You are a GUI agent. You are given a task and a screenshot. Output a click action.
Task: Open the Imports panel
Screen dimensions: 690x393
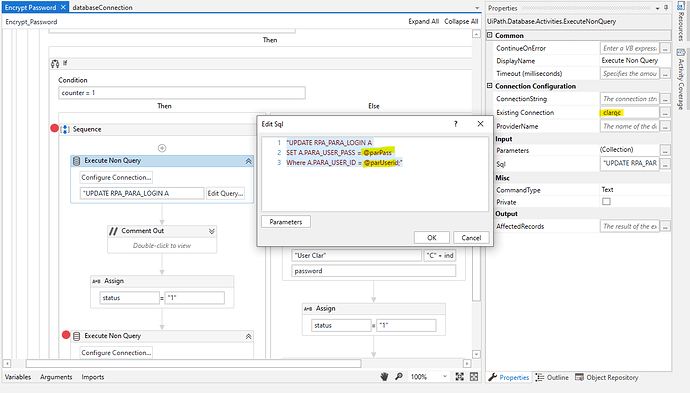point(92,377)
